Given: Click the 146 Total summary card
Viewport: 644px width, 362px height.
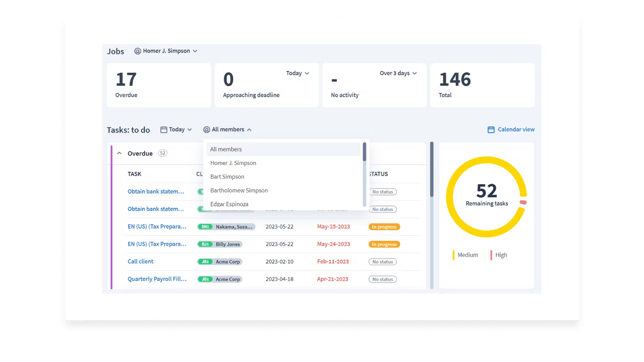Looking at the screenshot, I should pyautogui.click(x=482, y=85).
